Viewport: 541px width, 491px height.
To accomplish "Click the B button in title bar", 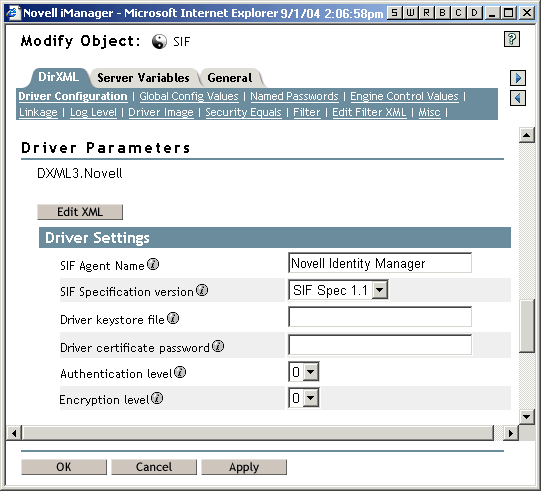I will tap(442, 13).
